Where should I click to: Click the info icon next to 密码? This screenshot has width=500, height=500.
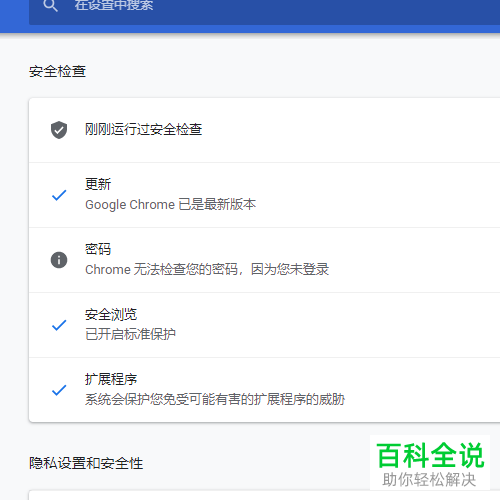(x=59, y=260)
